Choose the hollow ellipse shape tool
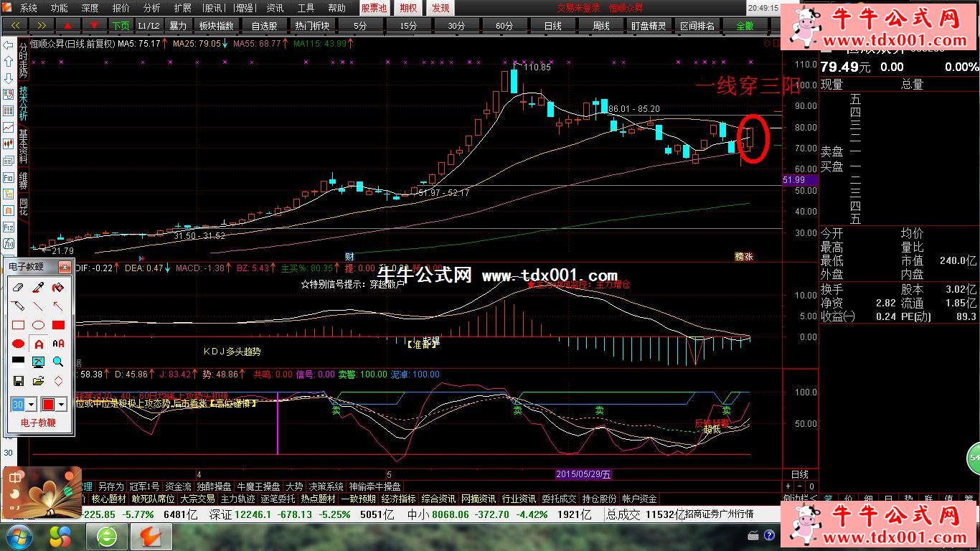 pyautogui.click(x=39, y=325)
